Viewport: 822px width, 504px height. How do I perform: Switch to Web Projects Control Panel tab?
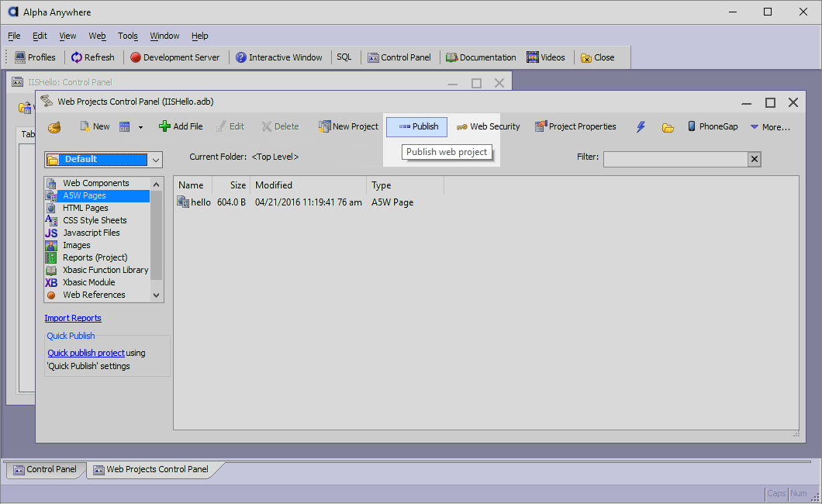151,469
